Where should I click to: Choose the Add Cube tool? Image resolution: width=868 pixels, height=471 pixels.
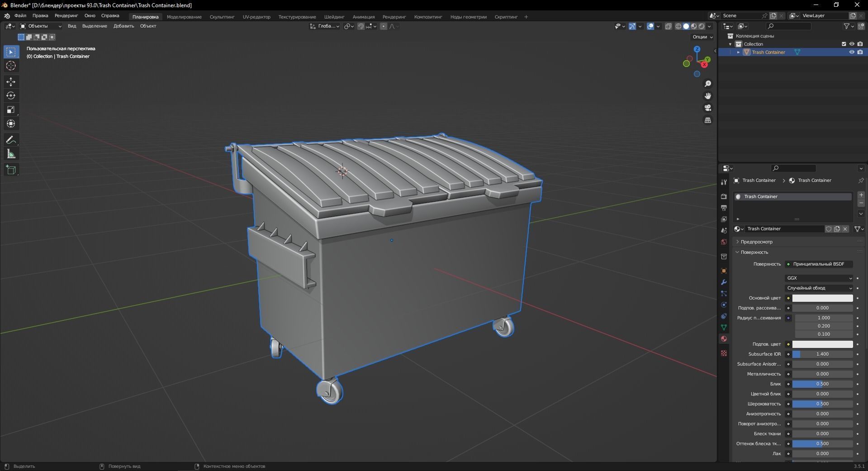[x=10, y=169]
